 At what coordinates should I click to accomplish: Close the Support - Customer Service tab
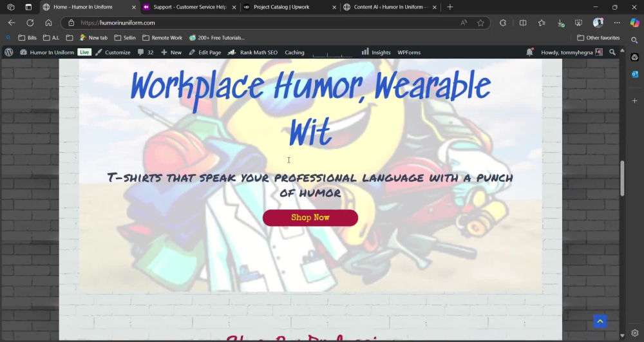(x=234, y=7)
